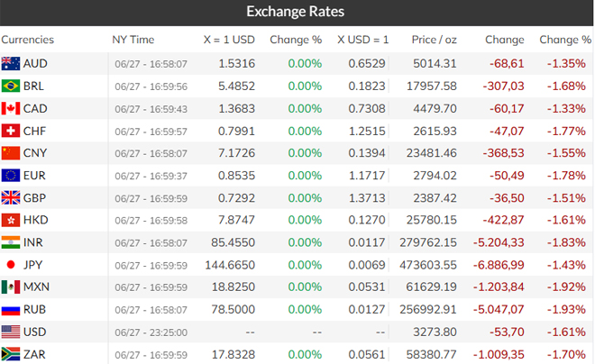Select the Indian flag icon for INR
This screenshot has height=364, width=595.
point(11,242)
